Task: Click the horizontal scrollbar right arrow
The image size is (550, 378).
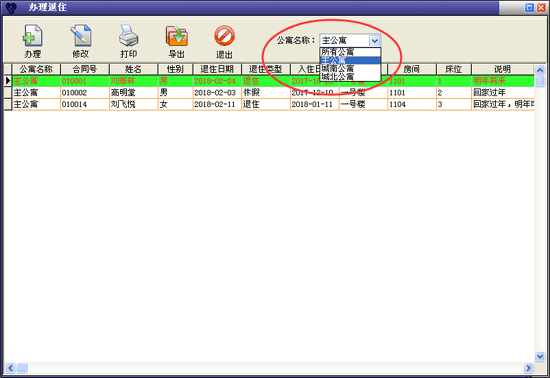Action: (x=529, y=368)
